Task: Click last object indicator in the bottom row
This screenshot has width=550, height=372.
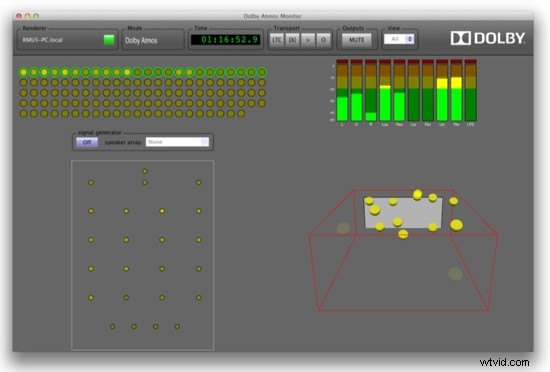Action: (241, 114)
